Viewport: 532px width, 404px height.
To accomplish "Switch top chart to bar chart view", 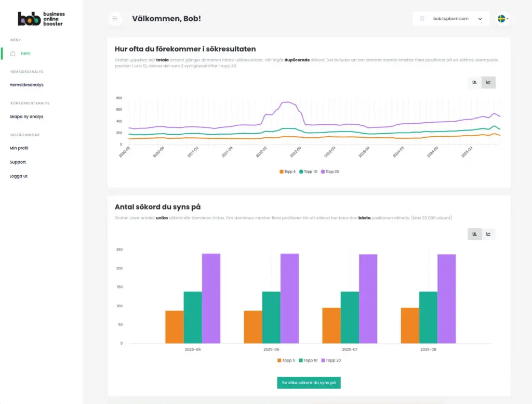I will (x=474, y=82).
